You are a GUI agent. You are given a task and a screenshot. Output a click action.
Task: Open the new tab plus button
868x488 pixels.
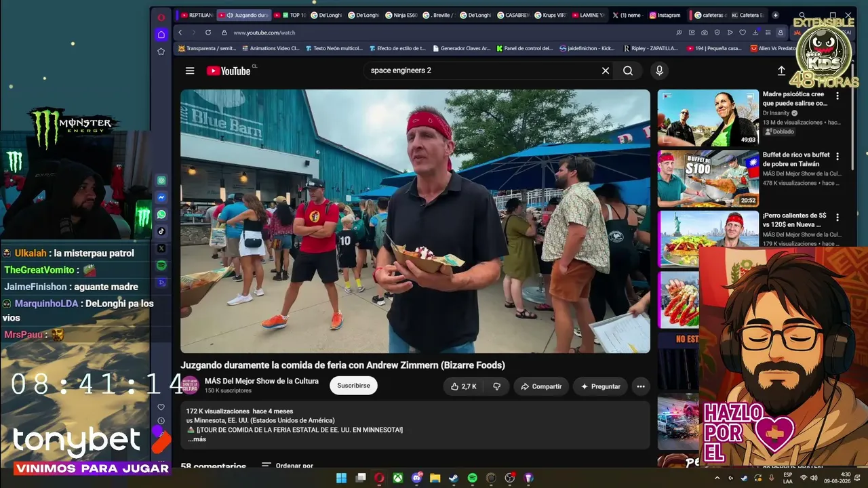pyautogui.click(x=776, y=15)
